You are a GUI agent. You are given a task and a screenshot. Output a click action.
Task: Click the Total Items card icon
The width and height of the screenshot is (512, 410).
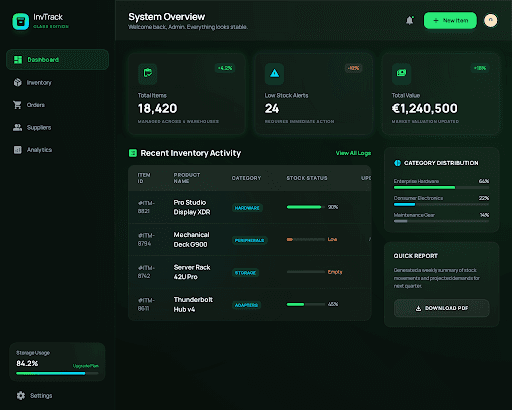[148, 74]
